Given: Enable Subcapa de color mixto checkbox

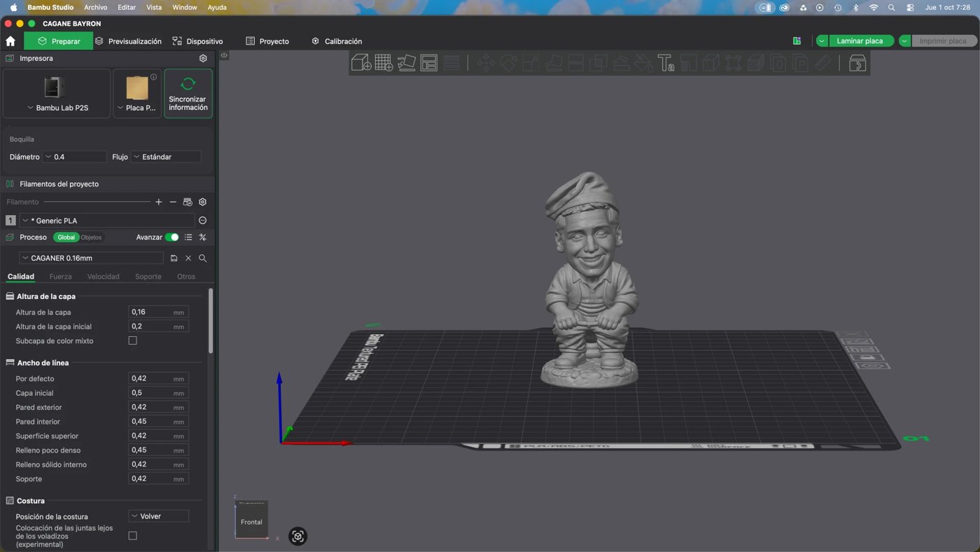Looking at the screenshot, I should tap(132, 340).
